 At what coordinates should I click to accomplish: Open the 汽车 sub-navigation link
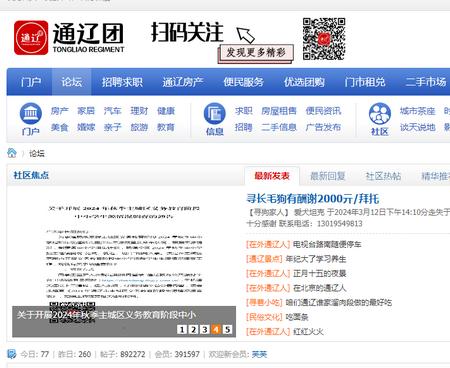tap(113, 111)
